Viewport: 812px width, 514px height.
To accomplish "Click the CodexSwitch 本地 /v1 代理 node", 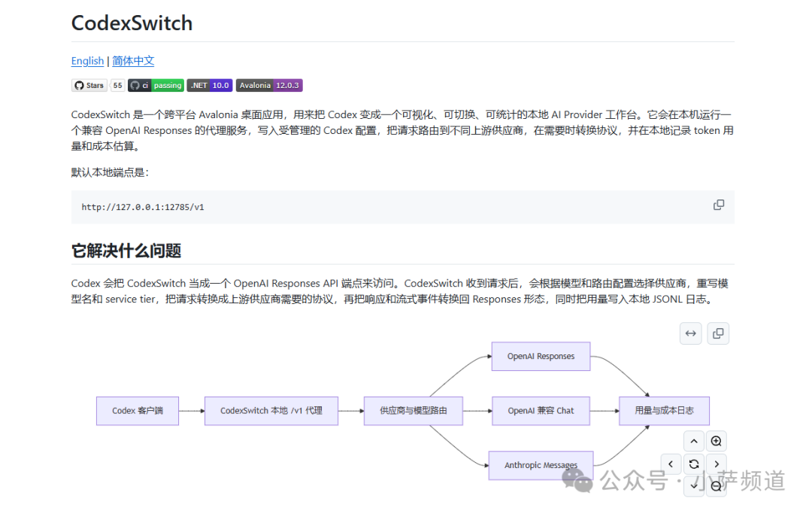I will 271,411.
